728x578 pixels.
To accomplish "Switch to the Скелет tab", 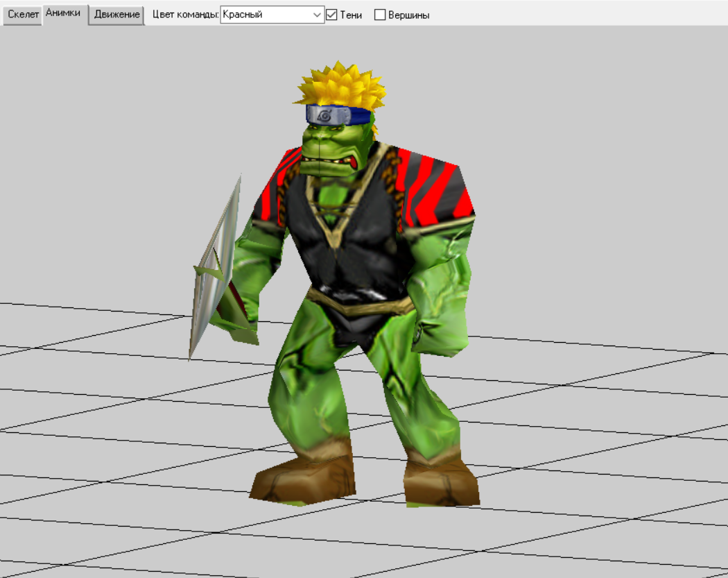I will tap(23, 15).
